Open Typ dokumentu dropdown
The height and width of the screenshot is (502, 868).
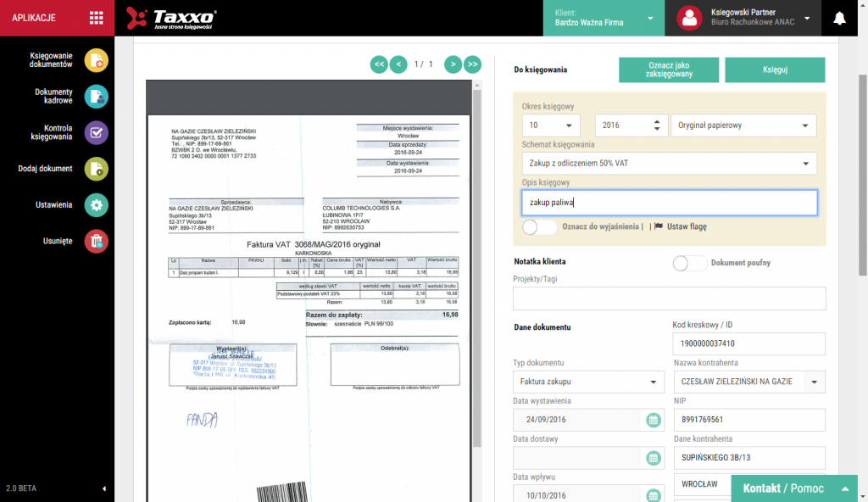tap(588, 382)
